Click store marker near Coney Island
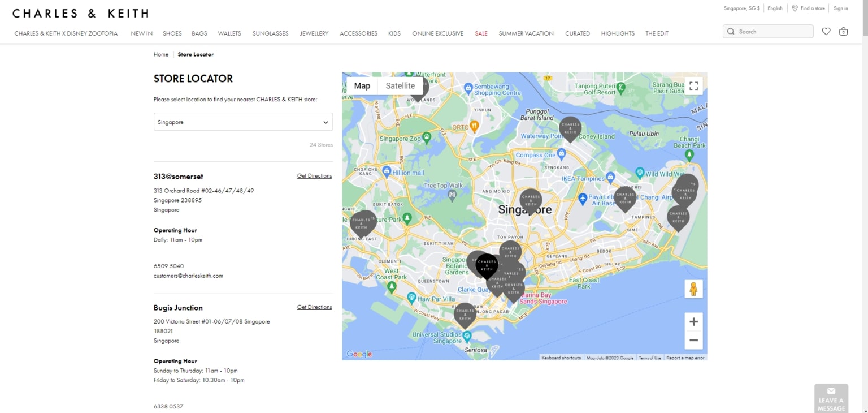Viewport: 868px width, 413px height. coord(570,129)
